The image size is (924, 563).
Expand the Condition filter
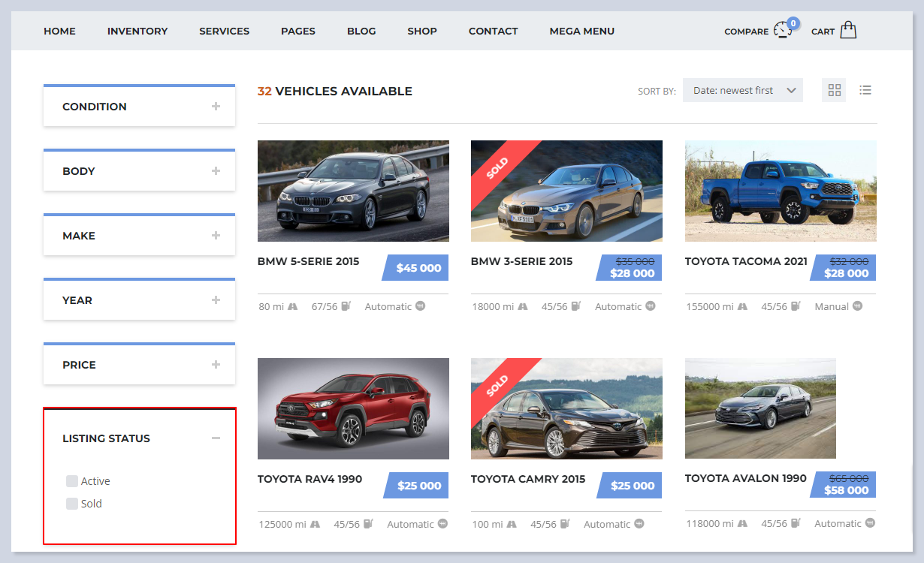coord(216,107)
